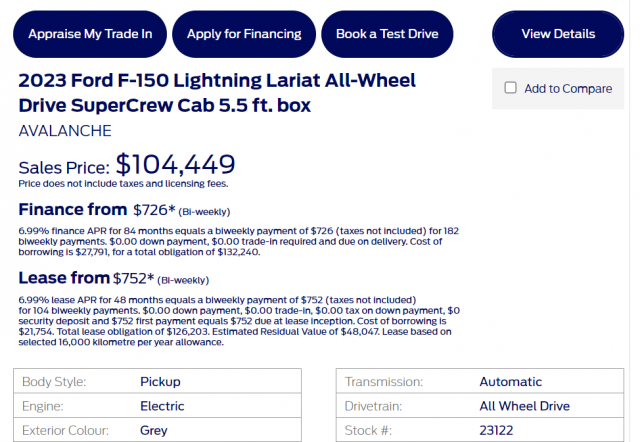The width and height of the screenshot is (640, 442).
Task: Select the Lease from $752 heading
Action: [115, 277]
